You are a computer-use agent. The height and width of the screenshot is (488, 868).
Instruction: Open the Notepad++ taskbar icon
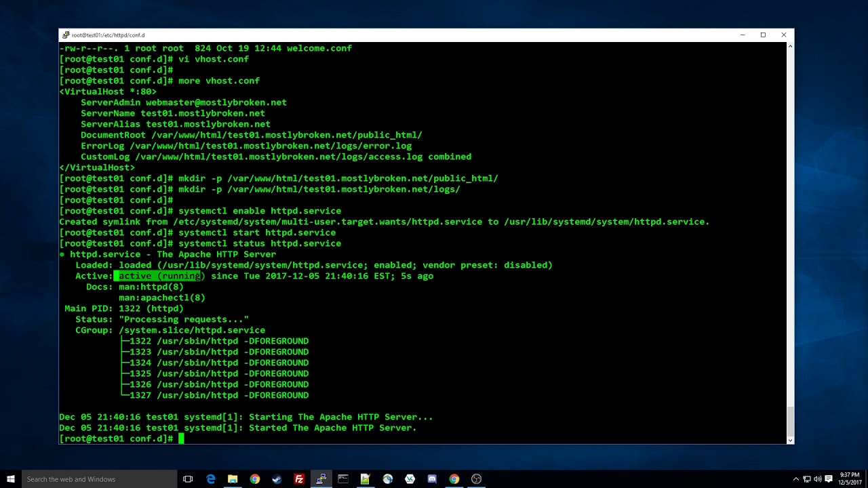[365, 479]
